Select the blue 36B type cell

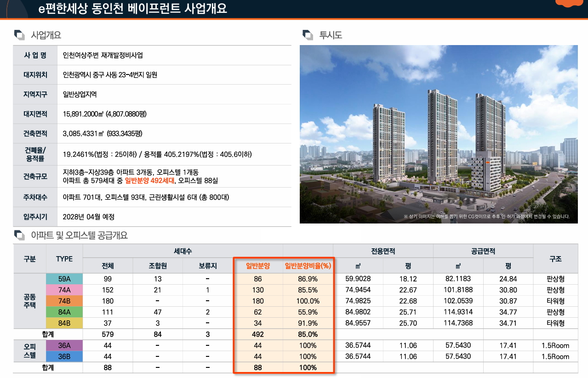tap(64, 357)
